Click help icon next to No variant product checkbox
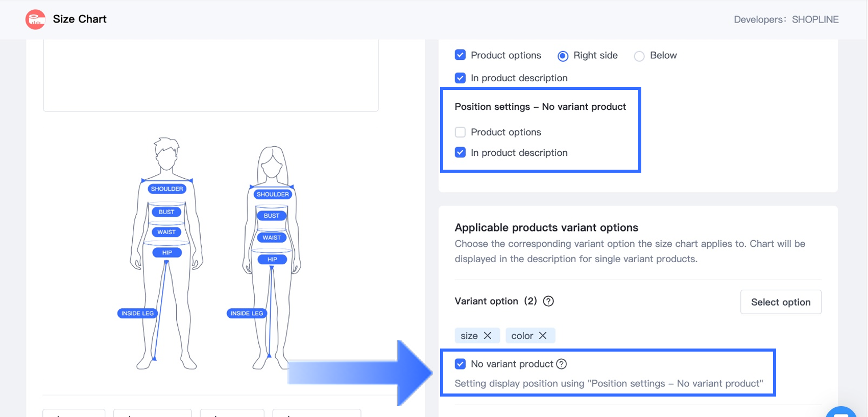 pos(562,364)
